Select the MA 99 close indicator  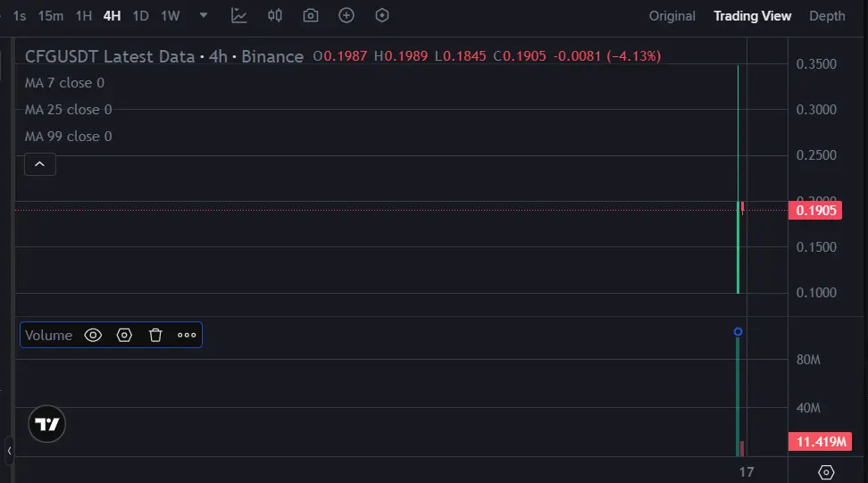click(68, 136)
